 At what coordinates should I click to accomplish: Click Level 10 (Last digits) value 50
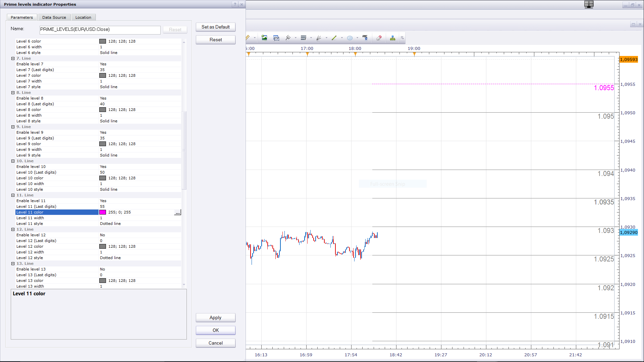pyautogui.click(x=102, y=172)
